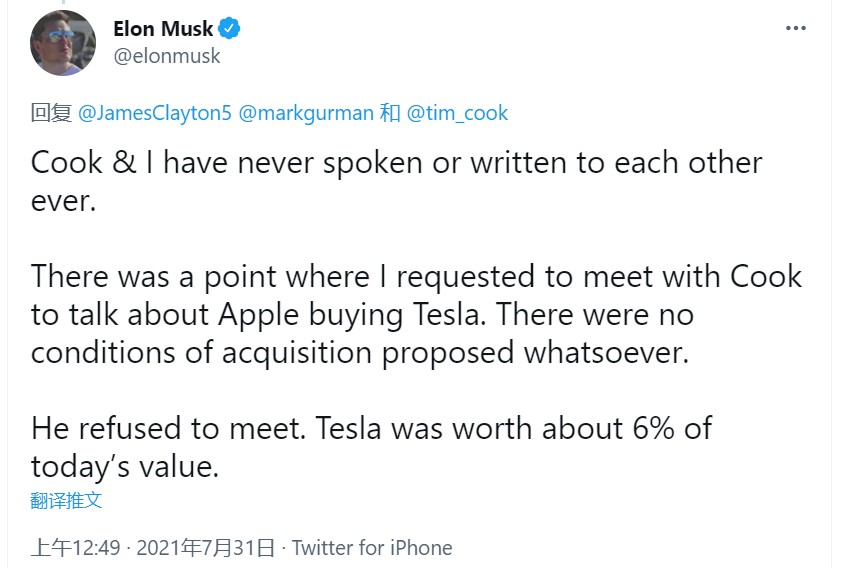Click the 'Cook & I have never spoken' line
The height and width of the screenshot is (568, 844).
click(396, 163)
